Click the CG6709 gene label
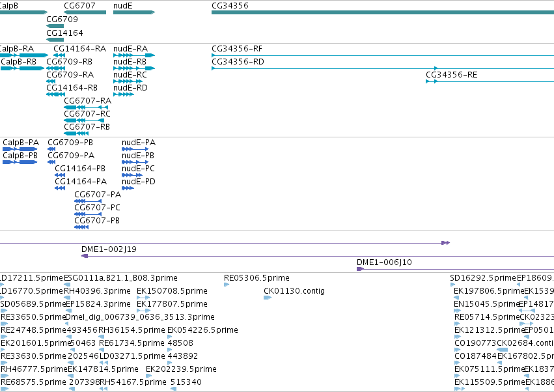Image resolution: width=554 pixels, height=392 pixels. 62,19
